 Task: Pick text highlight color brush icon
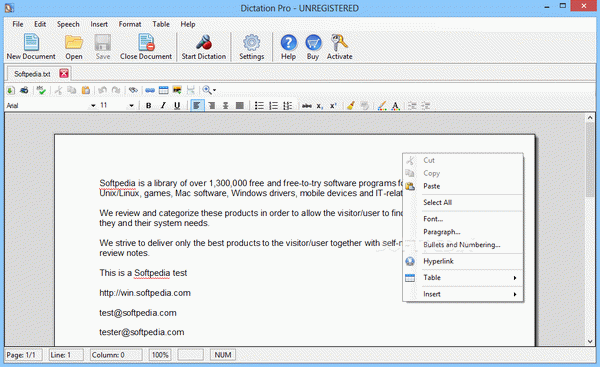pos(382,106)
